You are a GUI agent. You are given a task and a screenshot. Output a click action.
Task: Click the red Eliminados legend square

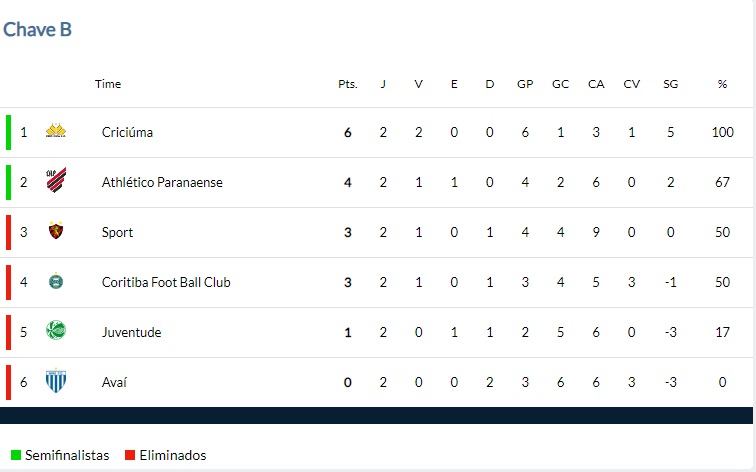tap(130, 455)
